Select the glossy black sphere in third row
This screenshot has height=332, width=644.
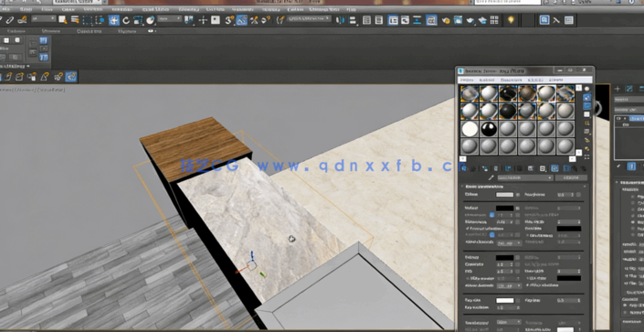coord(489,129)
